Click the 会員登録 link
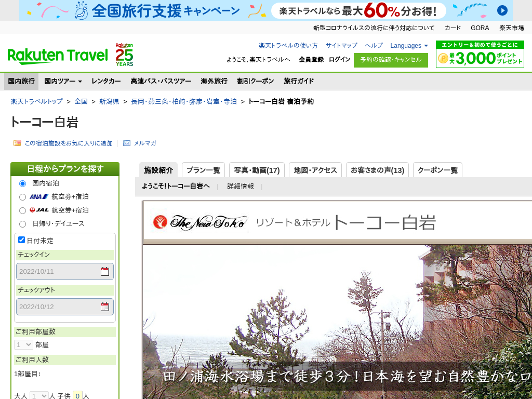Image resolution: width=532 pixels, height=399 pixels. tap(311, 59)
